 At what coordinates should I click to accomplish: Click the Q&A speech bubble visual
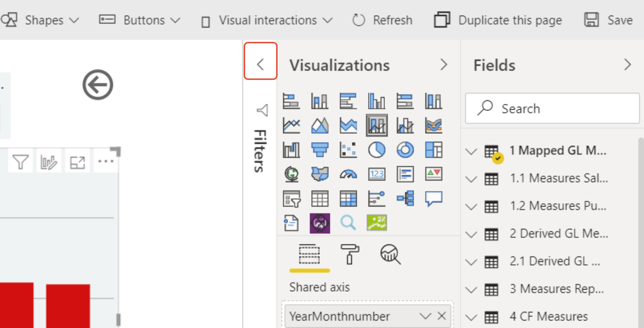(x=434, y=198)
